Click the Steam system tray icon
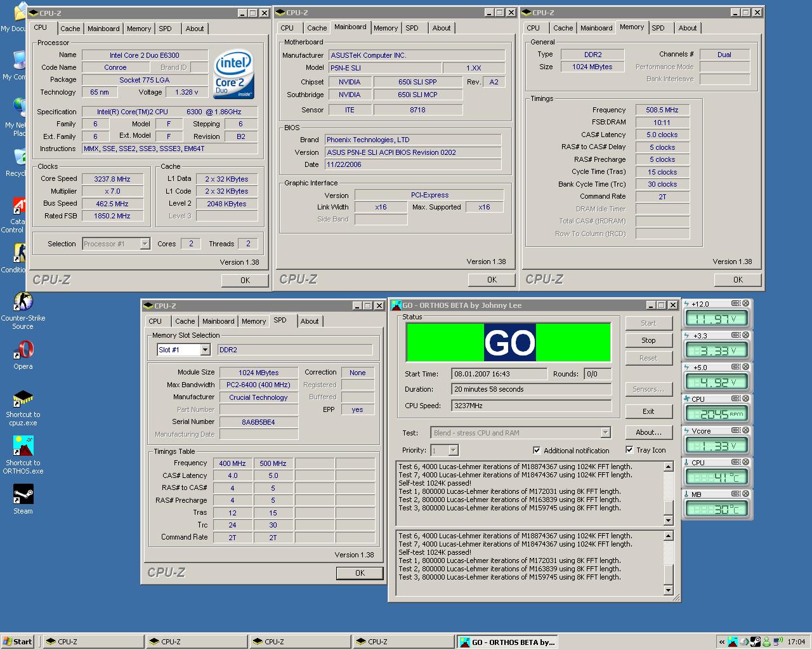812x650 pixels. [x=756, y=642]
